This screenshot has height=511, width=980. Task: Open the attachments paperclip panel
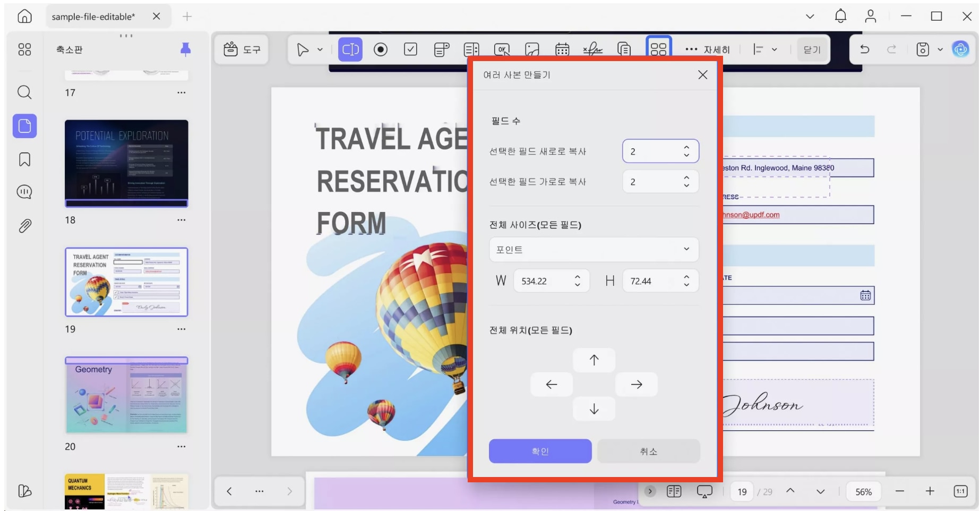coord(24,226)
